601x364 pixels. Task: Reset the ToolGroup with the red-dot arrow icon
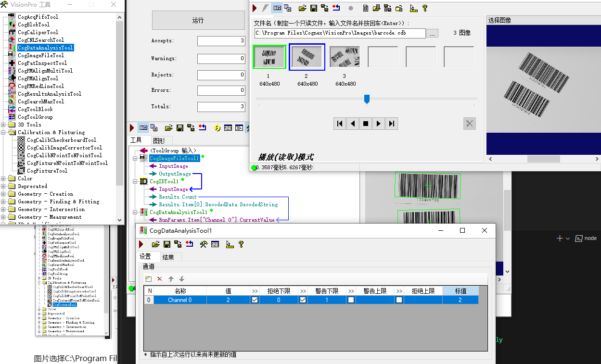(x=203, y=128)
